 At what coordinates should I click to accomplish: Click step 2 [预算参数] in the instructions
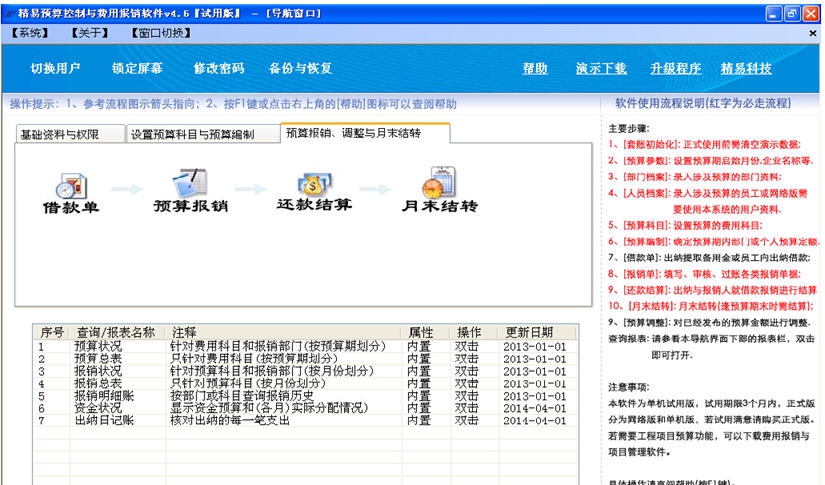(710, 160)
